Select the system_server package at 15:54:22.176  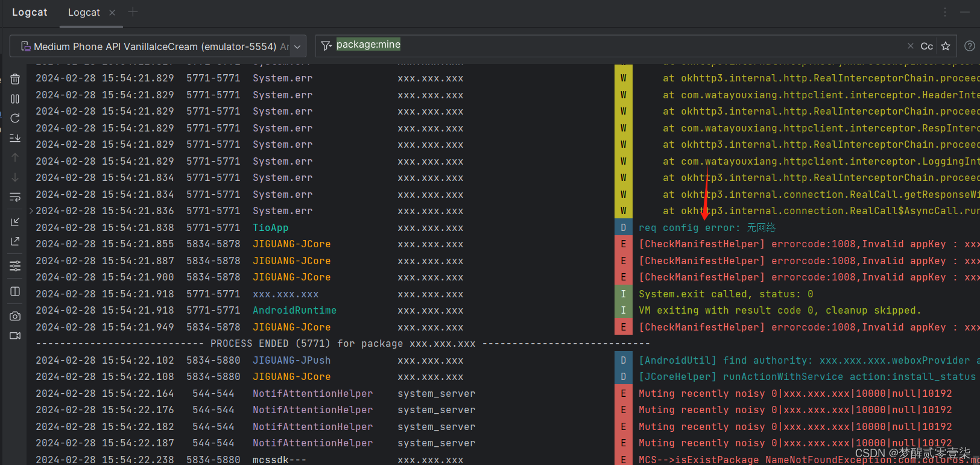436,410
